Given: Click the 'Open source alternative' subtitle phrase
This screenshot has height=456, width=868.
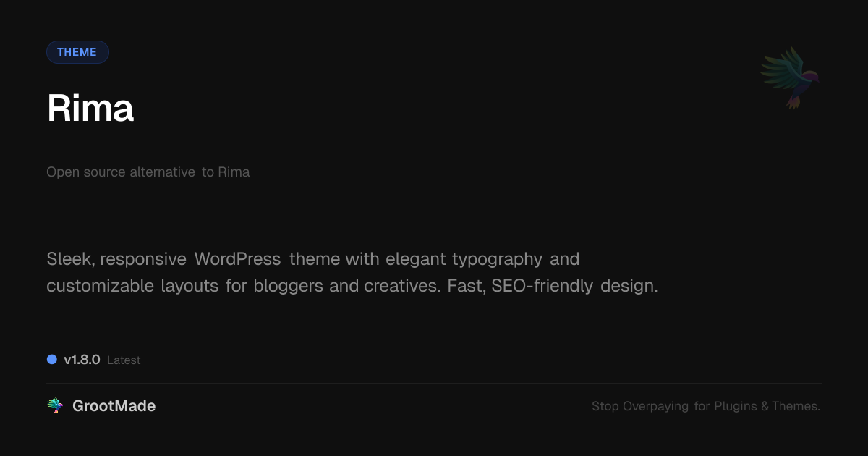Looking at the screenshot, I should (x=121, y=172).
